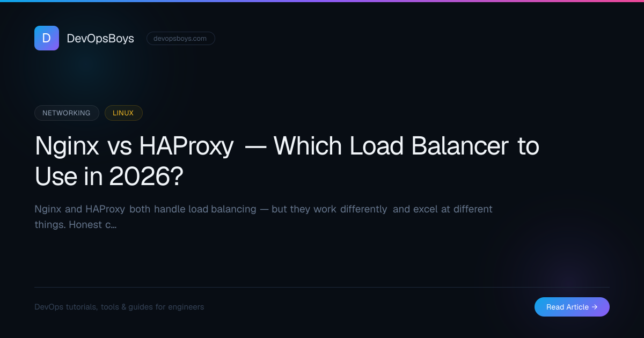Click the Read Article button
644x338 pixels.
coord(572,307)
